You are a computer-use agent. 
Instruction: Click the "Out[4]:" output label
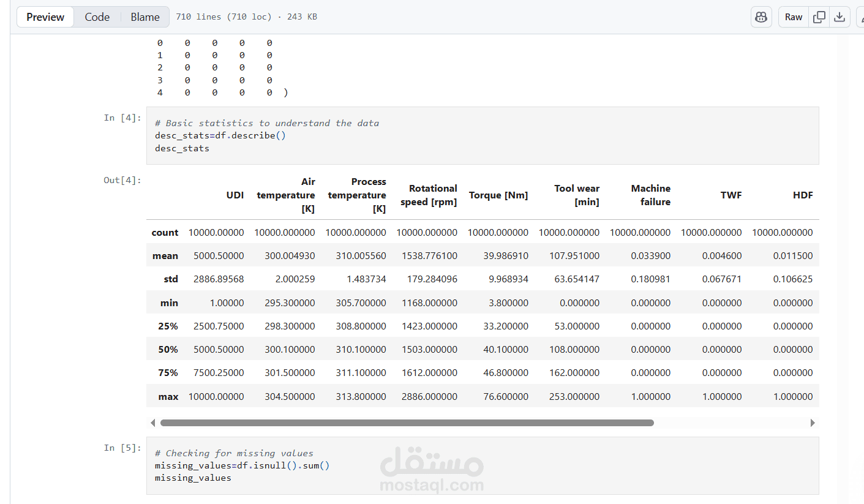click(122, 180)
